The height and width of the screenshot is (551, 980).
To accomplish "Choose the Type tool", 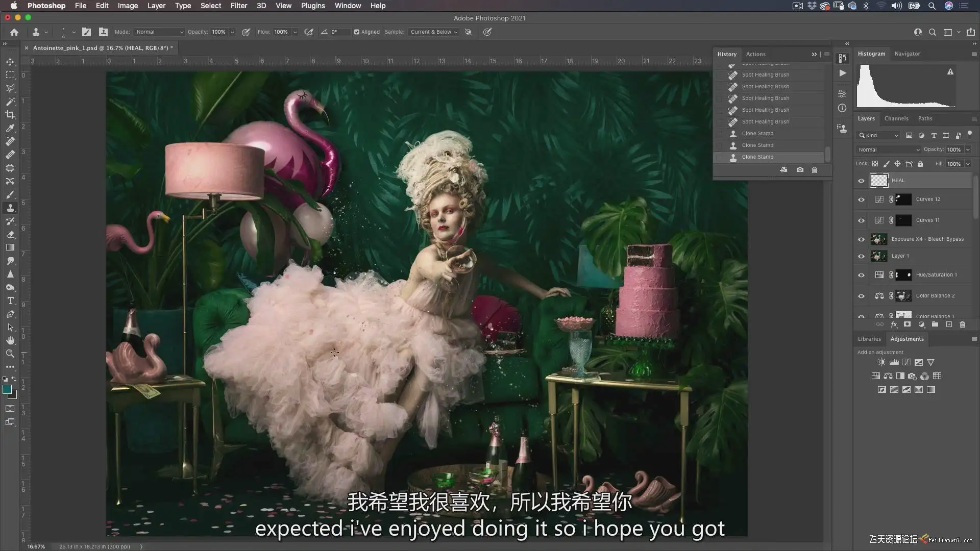I will (10, 300).
